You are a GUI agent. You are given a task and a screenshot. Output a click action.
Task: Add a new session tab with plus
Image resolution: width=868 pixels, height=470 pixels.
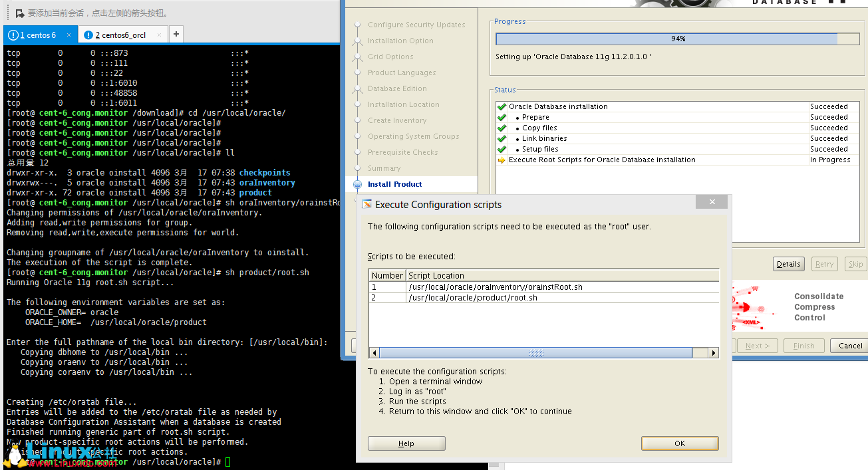[176, 34]
